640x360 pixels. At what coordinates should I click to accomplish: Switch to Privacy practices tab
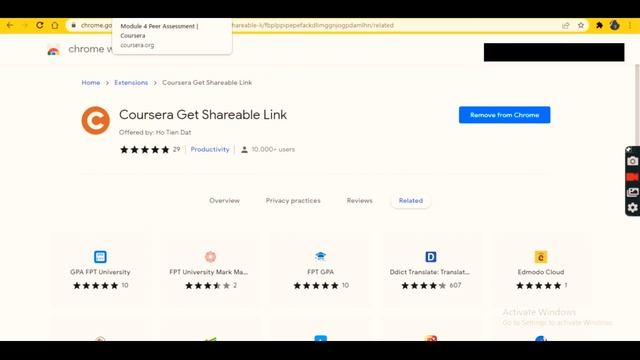click(x=293, y=201)
